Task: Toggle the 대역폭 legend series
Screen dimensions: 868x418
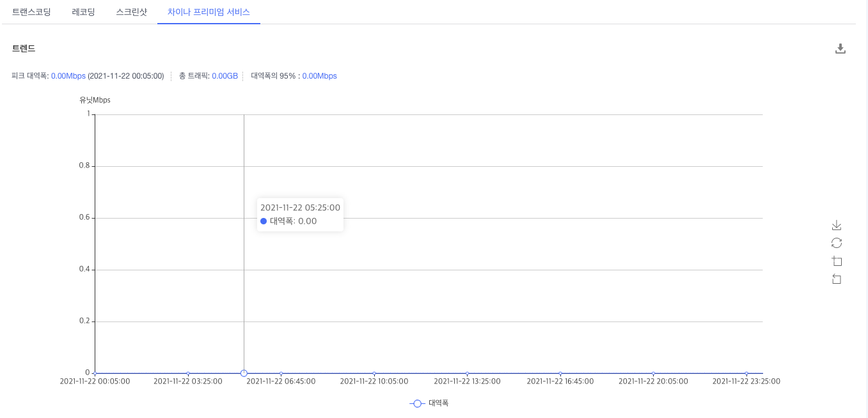Action: (429, 403)
